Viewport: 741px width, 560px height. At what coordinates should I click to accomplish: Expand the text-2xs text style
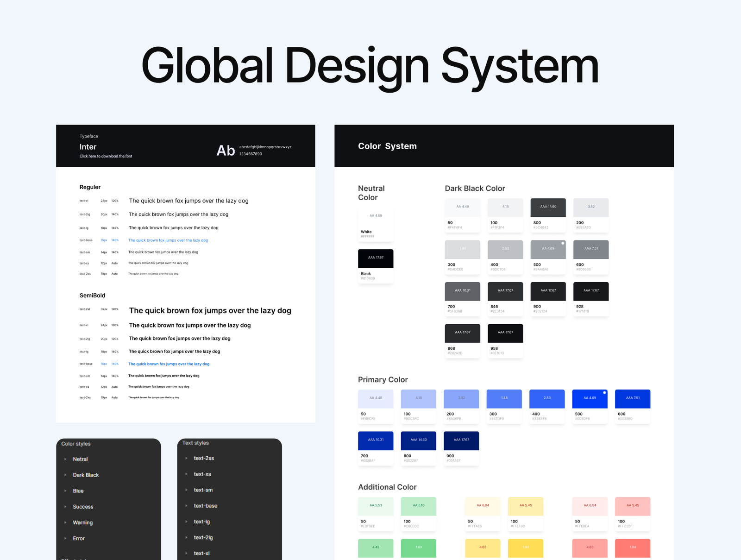186,458
